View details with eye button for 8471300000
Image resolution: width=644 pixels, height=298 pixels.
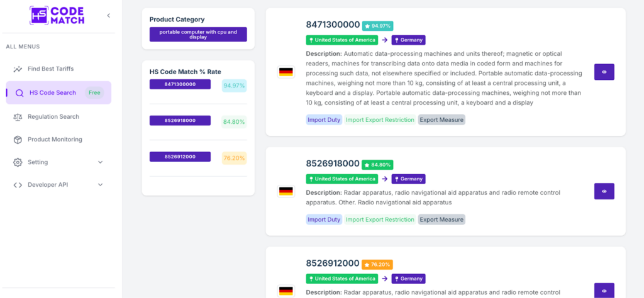[604, 72]
